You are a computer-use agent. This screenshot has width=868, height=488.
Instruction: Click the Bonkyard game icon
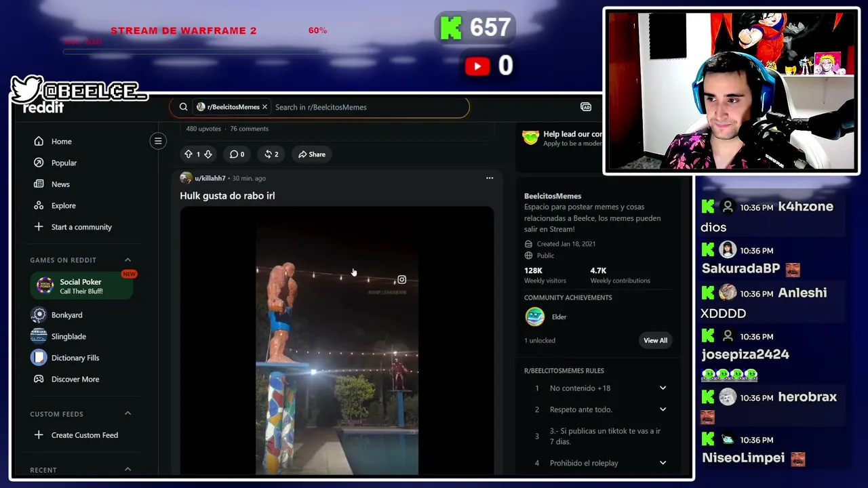pos(39,315)
